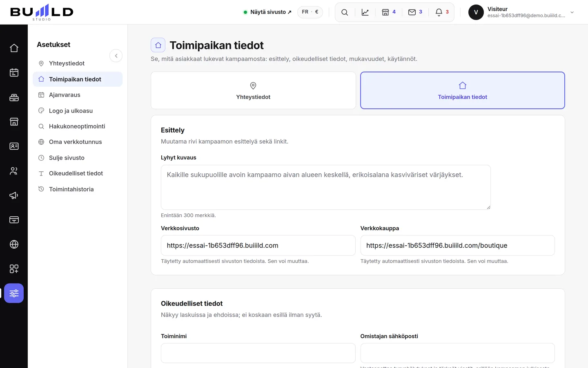
Task: Open the megaphone marketing icon
Action: click(x=14, y=195)
